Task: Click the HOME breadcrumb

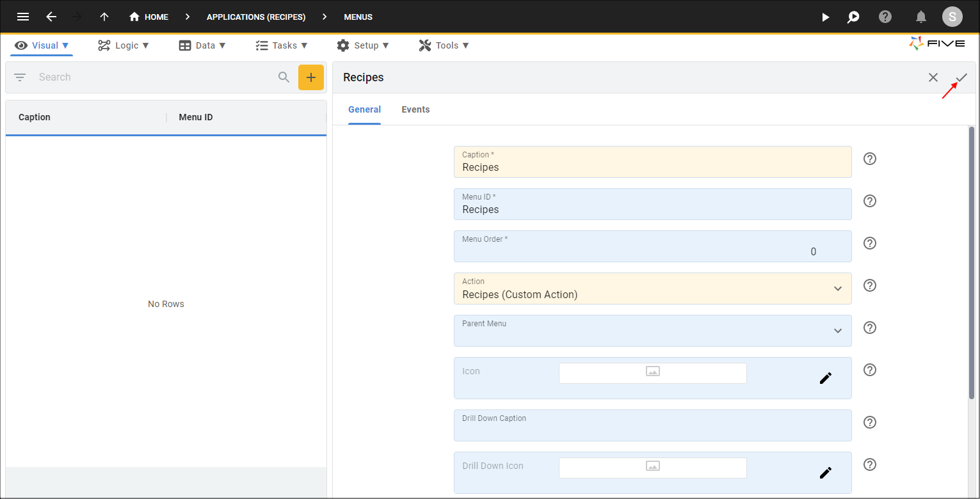Action: click(x=149, y=17)
